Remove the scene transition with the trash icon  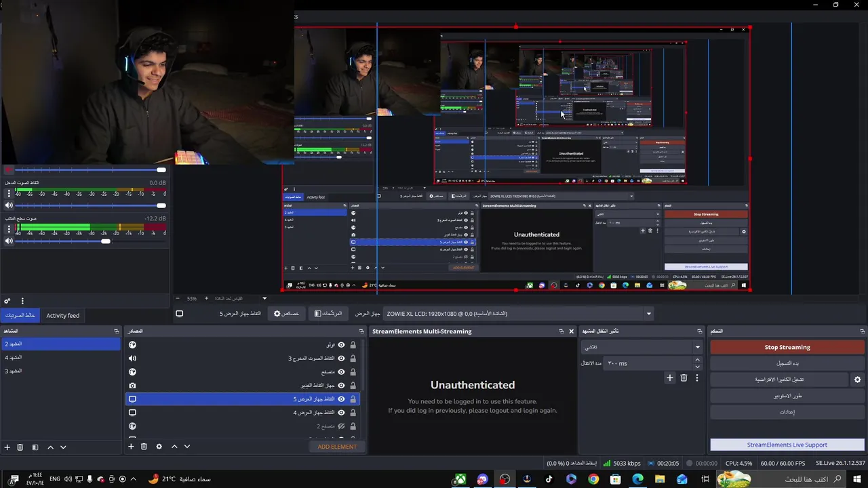(684, 378)
